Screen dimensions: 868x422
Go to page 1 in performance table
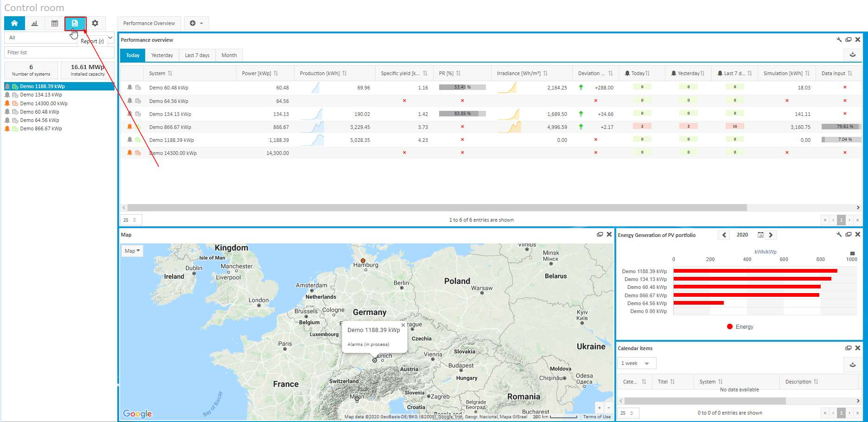[841, 220]
